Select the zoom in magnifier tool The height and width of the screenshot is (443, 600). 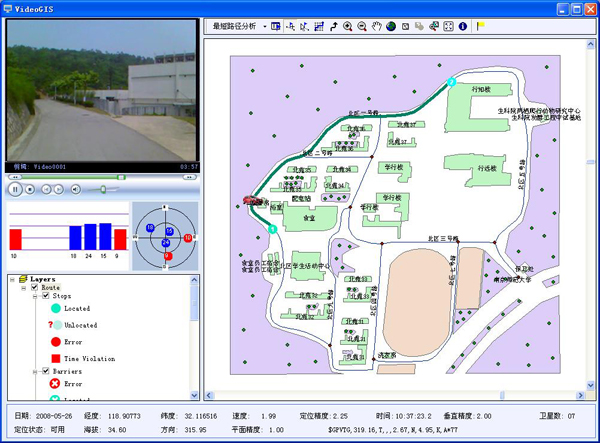[x=347, y=26]
